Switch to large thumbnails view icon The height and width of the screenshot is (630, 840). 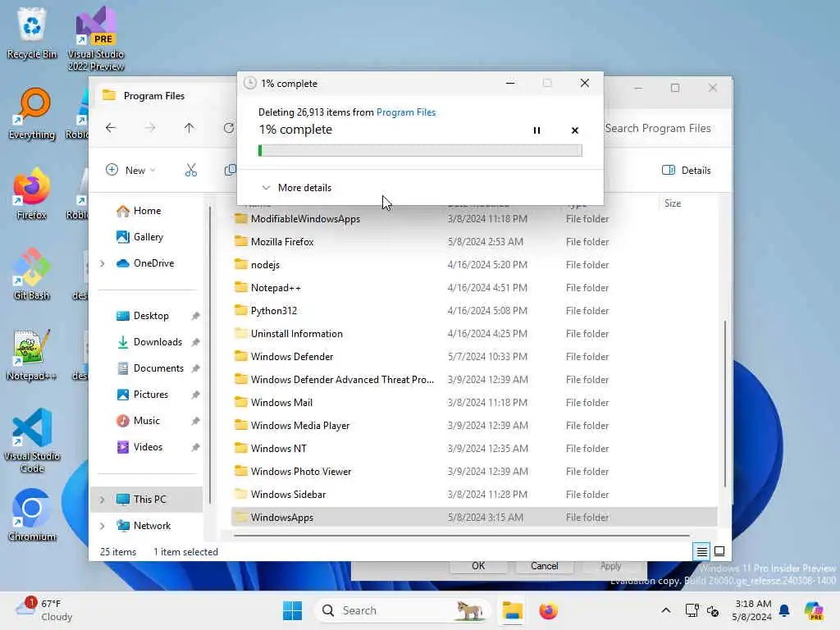pyautogui.click(x=719, y=551)
